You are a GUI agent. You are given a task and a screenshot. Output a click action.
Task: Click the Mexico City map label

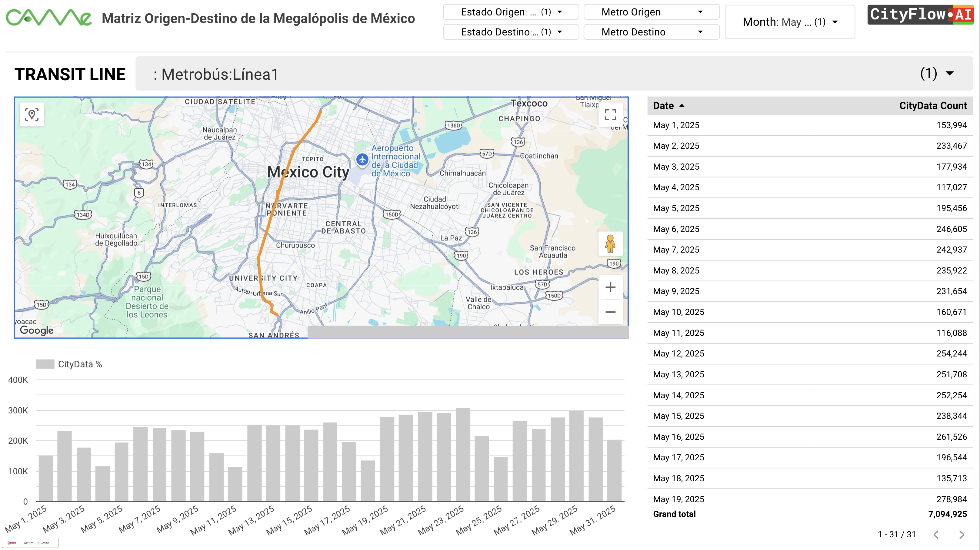pos(308,172)
